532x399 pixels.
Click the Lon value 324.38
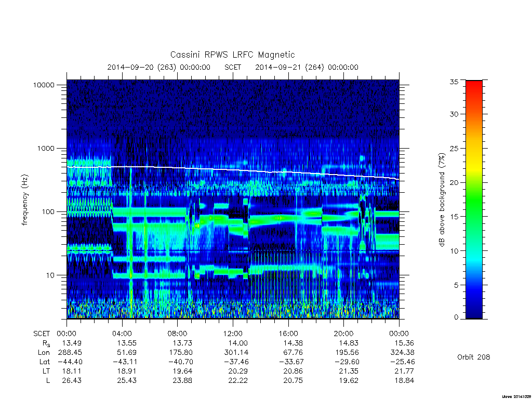[403, 353]
